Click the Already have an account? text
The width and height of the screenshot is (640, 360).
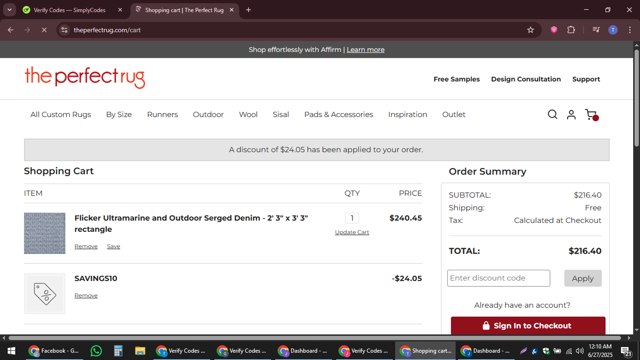[522, 305]
